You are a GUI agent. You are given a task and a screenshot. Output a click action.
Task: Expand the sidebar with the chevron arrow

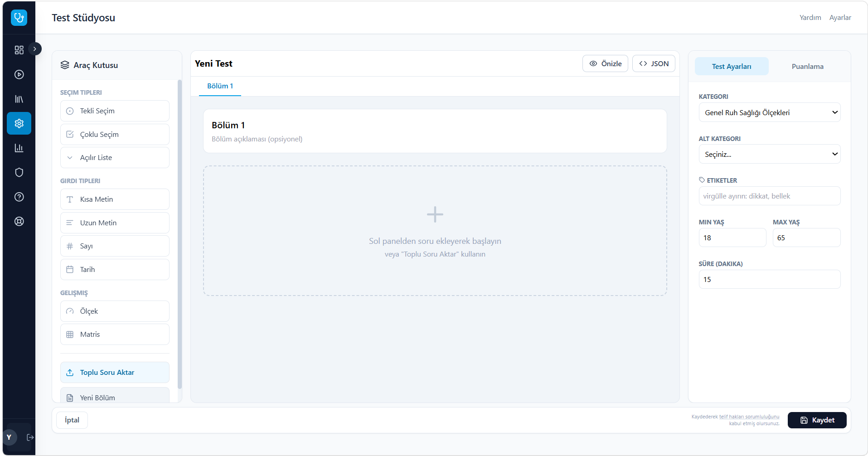click(35, 49)
